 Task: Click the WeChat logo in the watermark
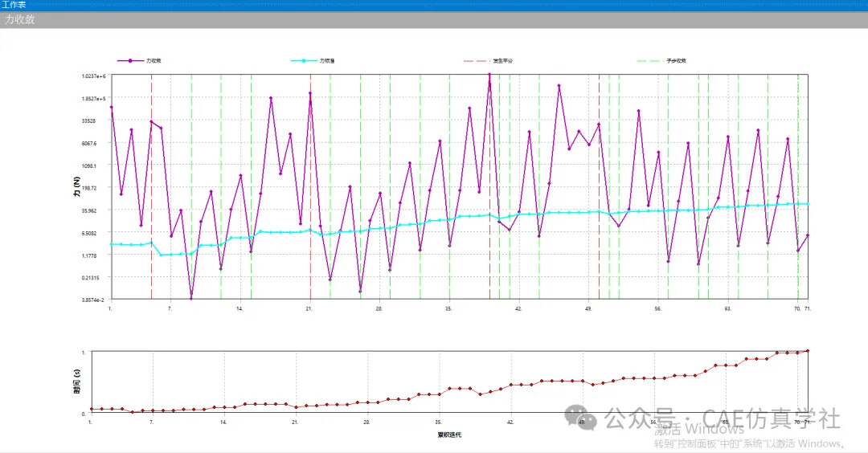(585, 418)
